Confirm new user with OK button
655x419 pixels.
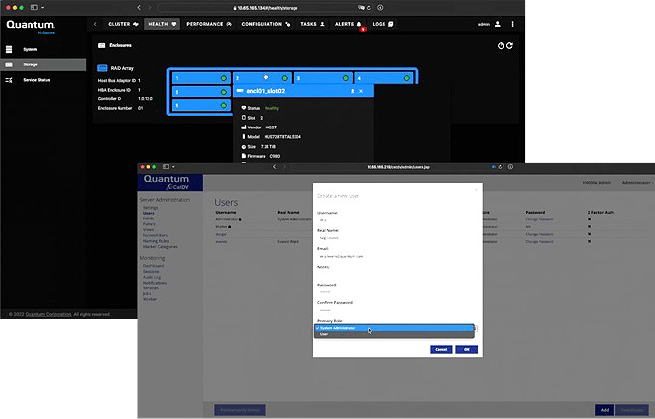coord(467,350)
